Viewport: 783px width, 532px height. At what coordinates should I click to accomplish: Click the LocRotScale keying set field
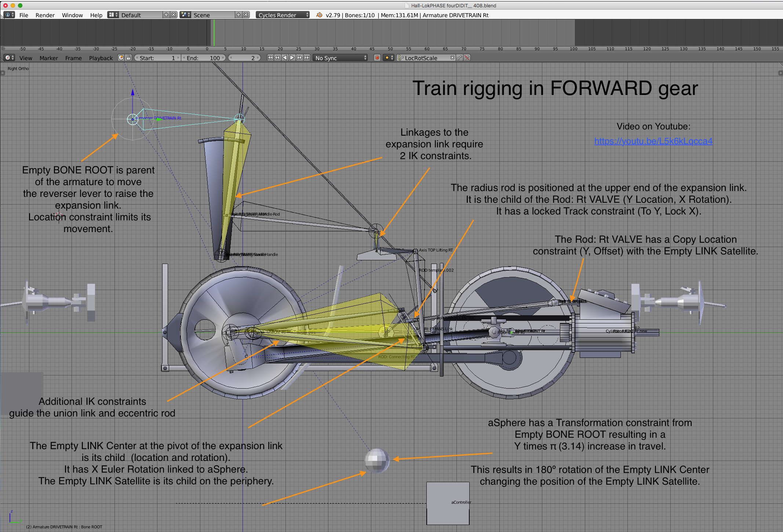click(427, 58)
